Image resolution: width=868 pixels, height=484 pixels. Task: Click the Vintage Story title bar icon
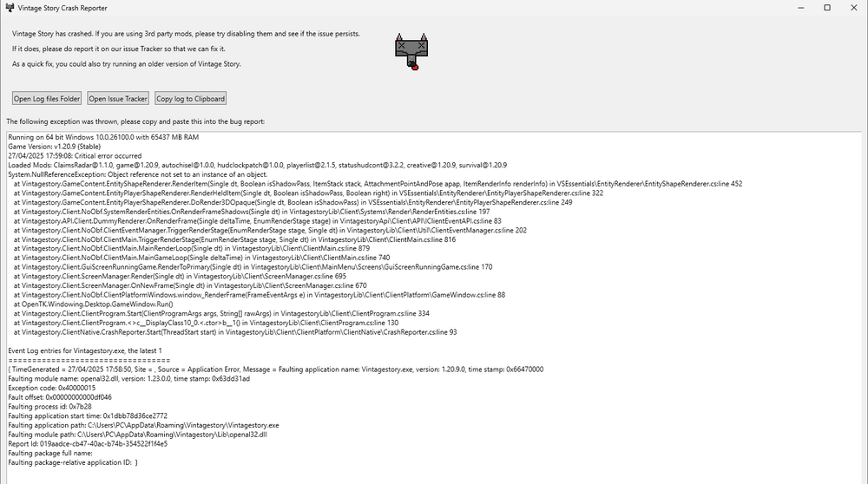(x=10, y=8)
